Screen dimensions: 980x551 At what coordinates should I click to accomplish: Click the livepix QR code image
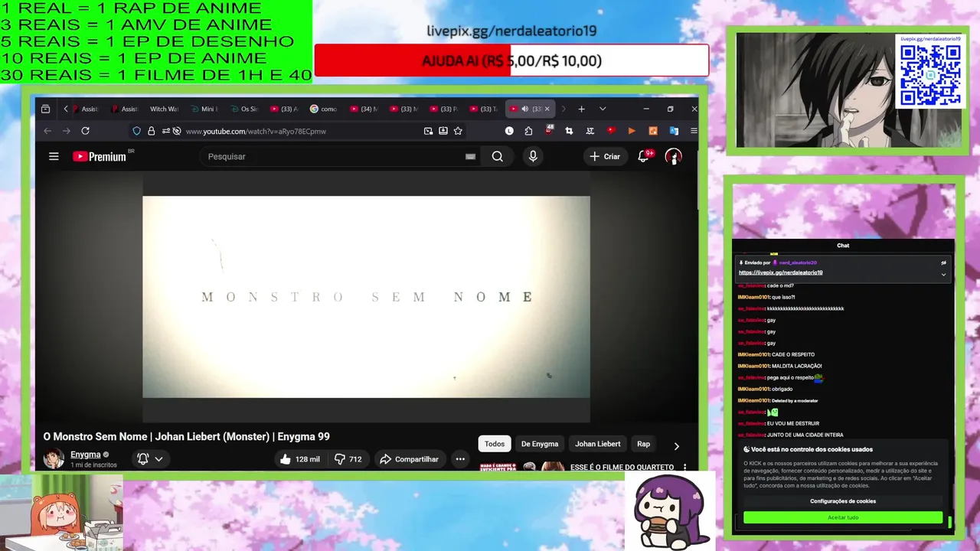(x=930, y=74)
